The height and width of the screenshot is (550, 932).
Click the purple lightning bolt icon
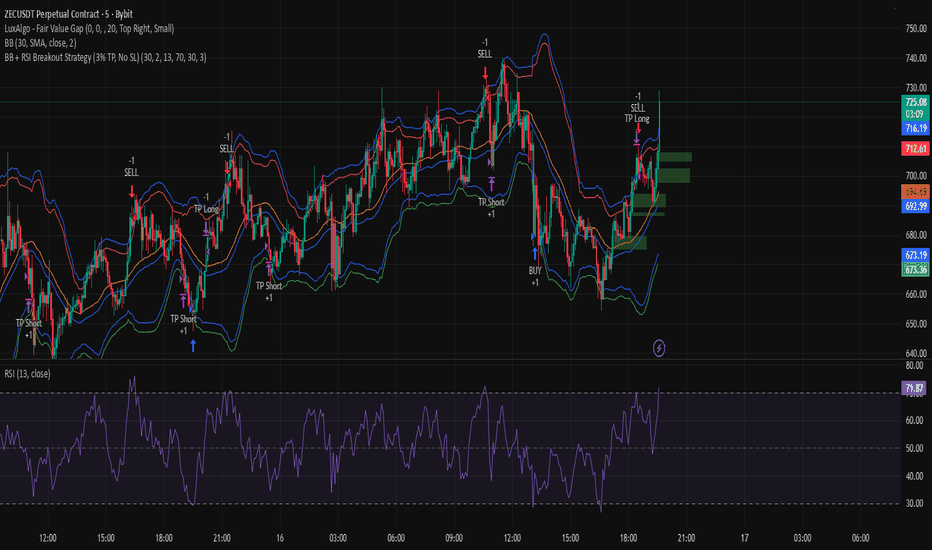pos(659,347)
